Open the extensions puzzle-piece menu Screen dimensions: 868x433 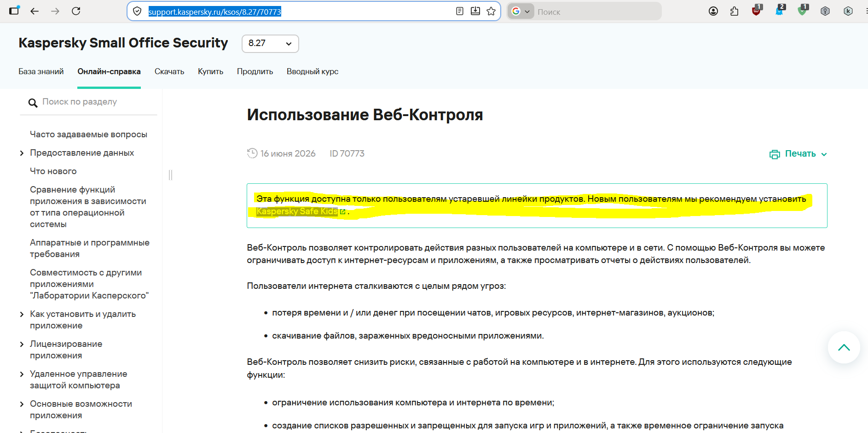click(x=735, y=11)
